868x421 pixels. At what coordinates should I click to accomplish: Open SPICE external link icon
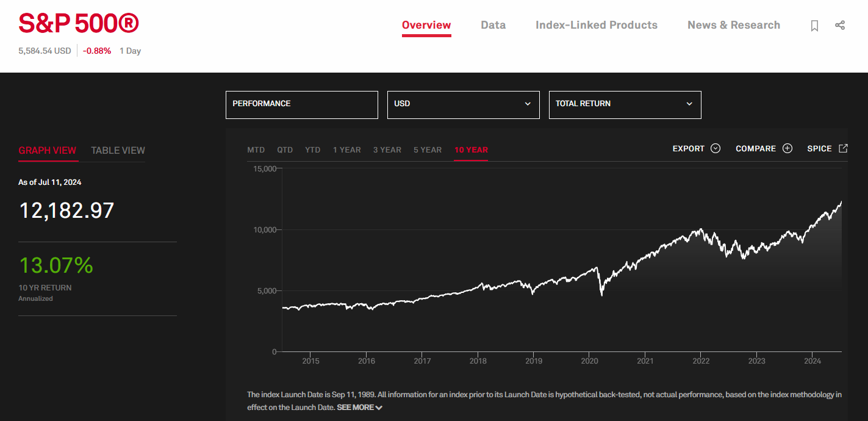(x=843, y=148)
